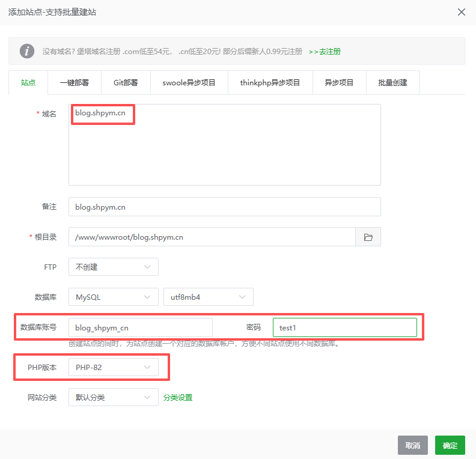Open the thinkphp异步项目 tab
Viewport: 476px width, 459px height.
click(270, 83)
